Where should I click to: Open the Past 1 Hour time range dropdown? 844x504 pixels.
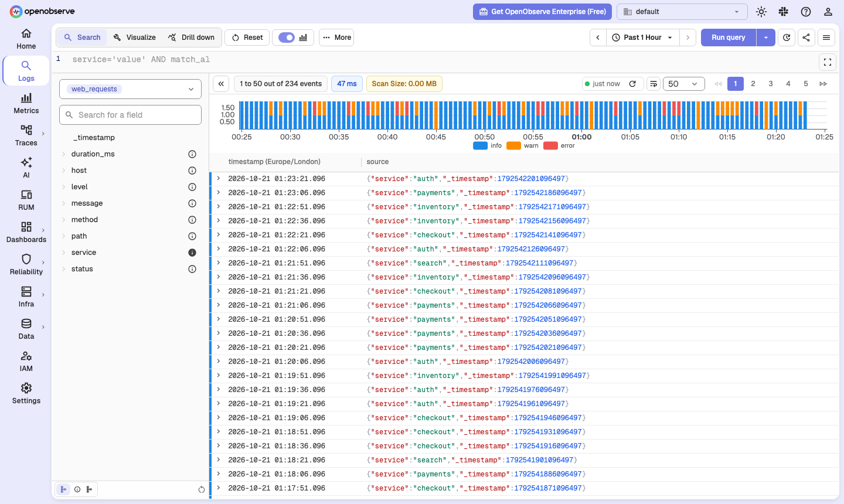coord(643,38)
